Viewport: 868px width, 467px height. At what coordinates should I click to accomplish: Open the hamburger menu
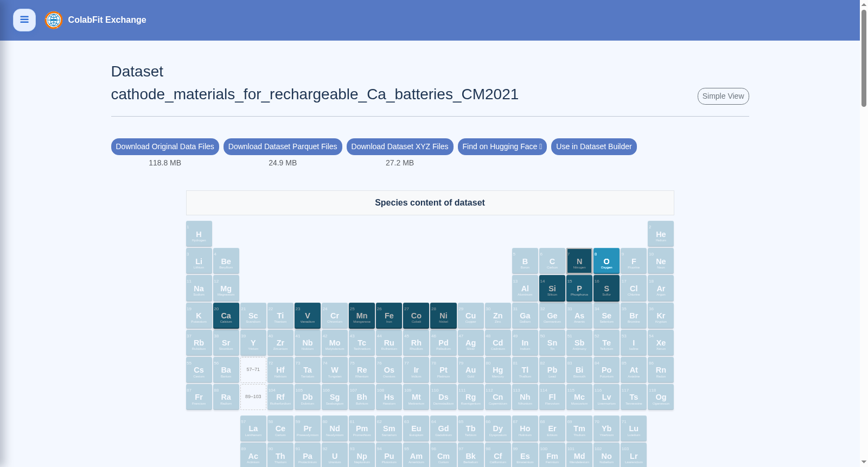(24, 20)
